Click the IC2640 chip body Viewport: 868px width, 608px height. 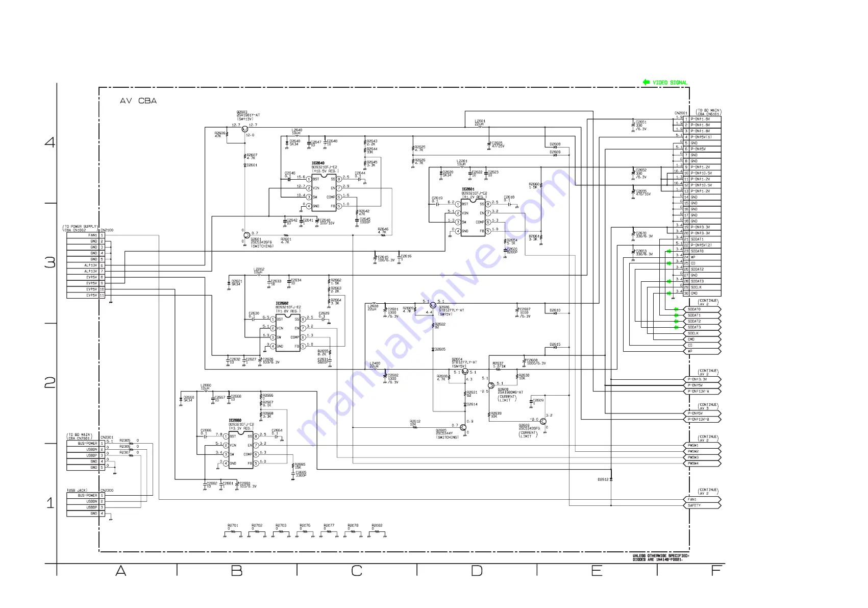[x=324, y=192]
